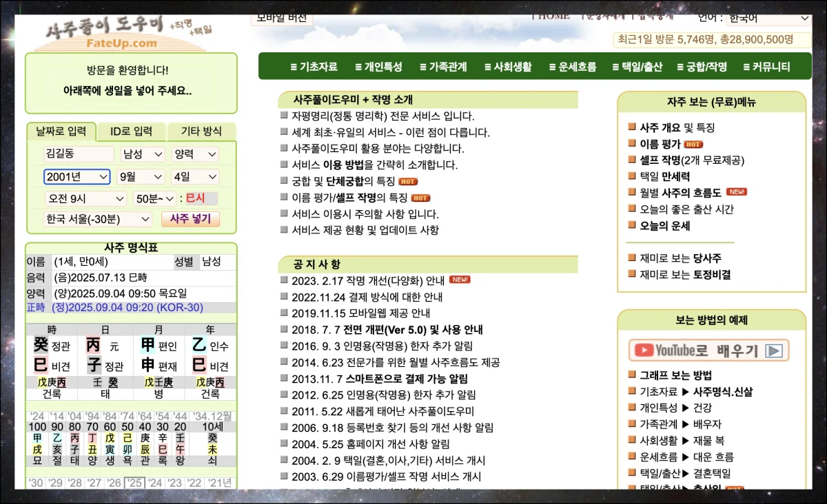Image resolution: width=827 pixels, height=504 pixels.
Task: Open the 운세흐름 menu
Action: 572,67
